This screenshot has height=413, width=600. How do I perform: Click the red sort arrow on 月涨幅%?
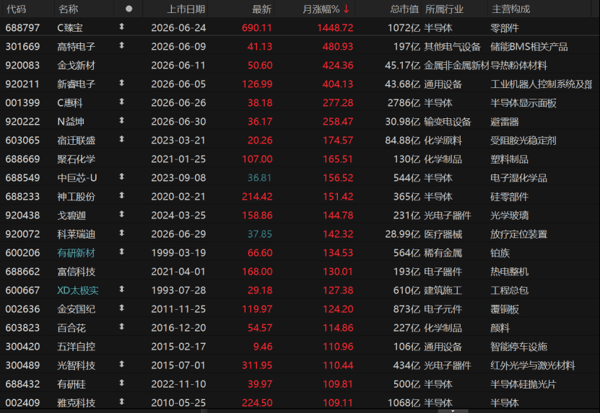[346, 9]
